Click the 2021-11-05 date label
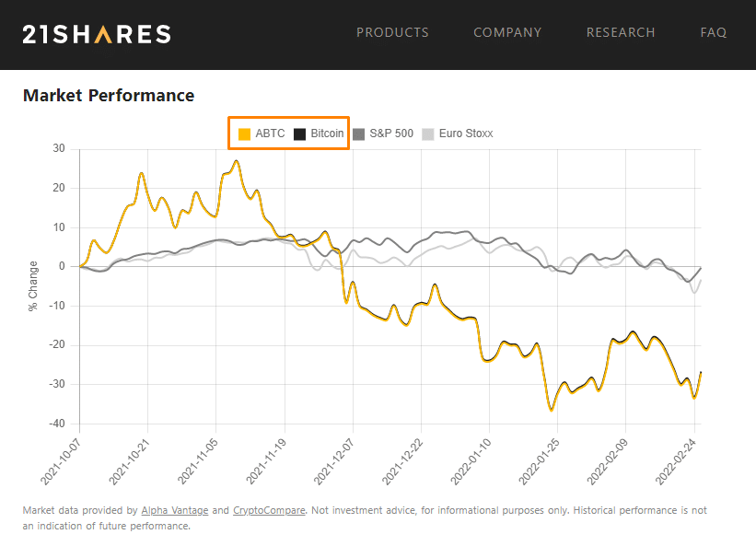Viewport: 756px width, 546px height. pyautogui.click(x=198, y=461)
